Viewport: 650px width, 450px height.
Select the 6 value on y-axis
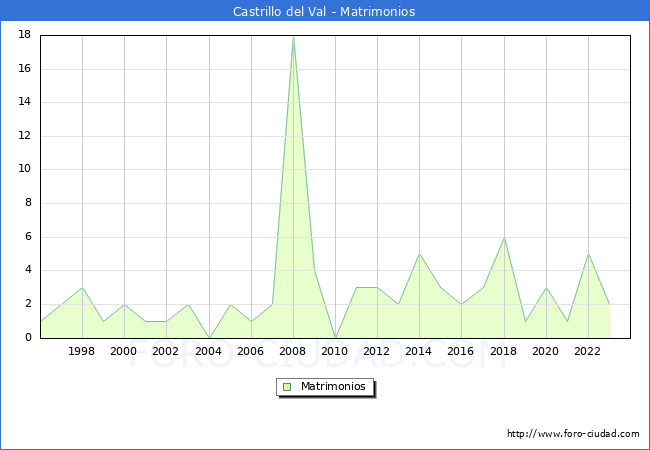point(27,237)
